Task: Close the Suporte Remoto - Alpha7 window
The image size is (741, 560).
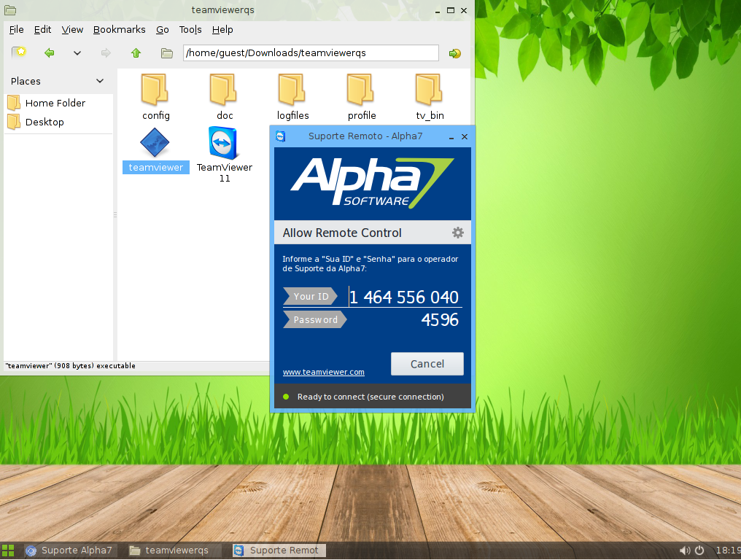Action: 465,136
